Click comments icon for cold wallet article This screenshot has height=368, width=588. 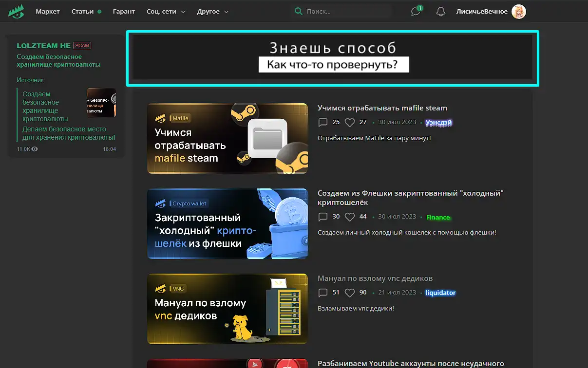(x=322, y=217)
